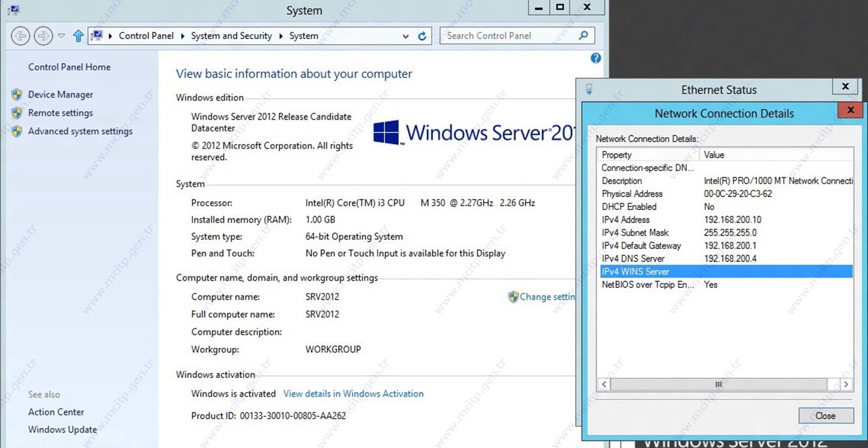The height and width of the screenshot is (448, 868).
Task: Select the IPv4 DNS Server row
Action: (725, 259)
